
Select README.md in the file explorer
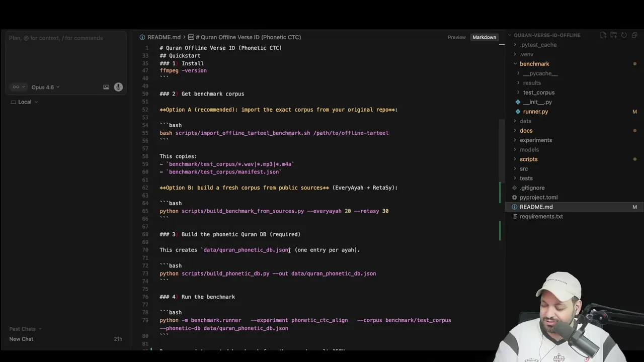(574, 207)
